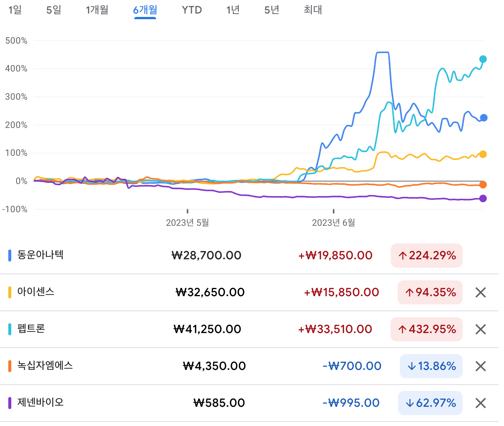Click the +₩15,850.00 change value
The width and height of the screenshot is (504, 426).
coord(342,292)
